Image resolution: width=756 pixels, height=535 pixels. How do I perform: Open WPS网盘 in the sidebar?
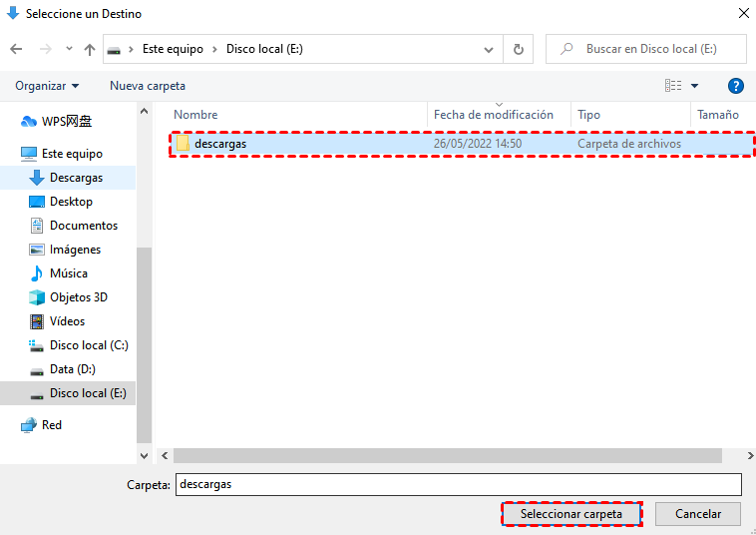click(67, 121)
